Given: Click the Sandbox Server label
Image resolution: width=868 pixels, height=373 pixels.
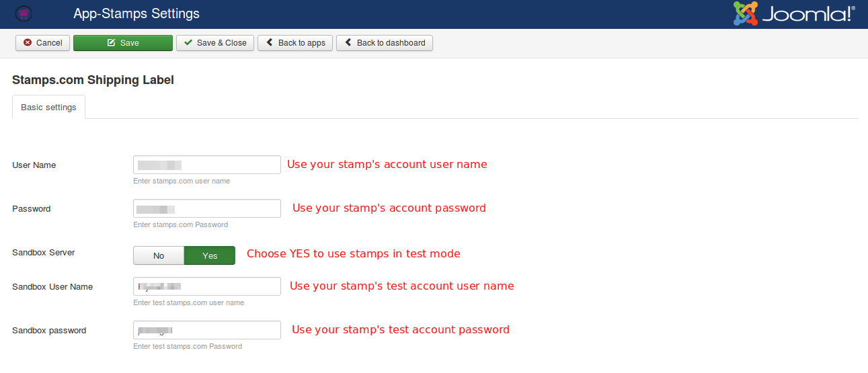Looking at the screenshot, I should coord(44,253).
